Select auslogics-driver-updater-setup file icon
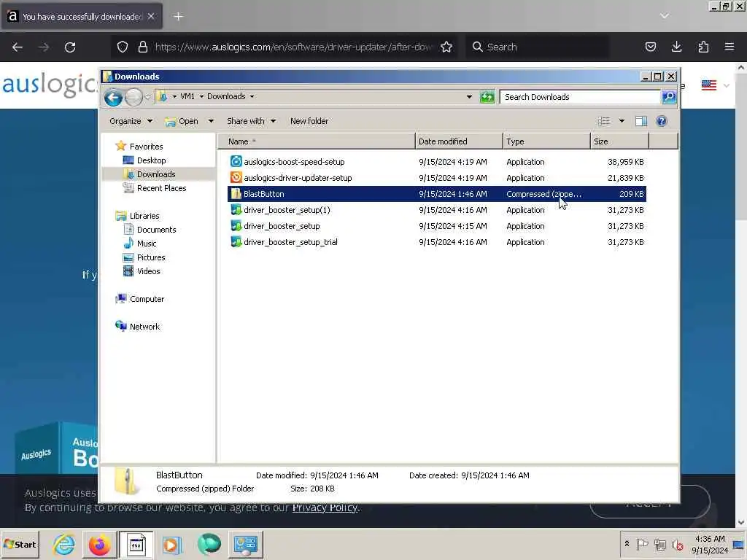 click(236, 178)
